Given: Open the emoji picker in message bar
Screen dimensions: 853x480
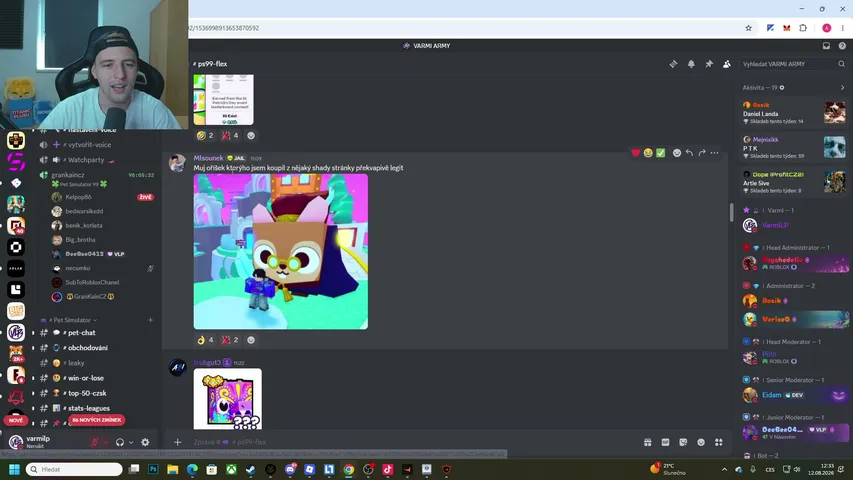Looking at the screenshot, I should pos(701,442).
